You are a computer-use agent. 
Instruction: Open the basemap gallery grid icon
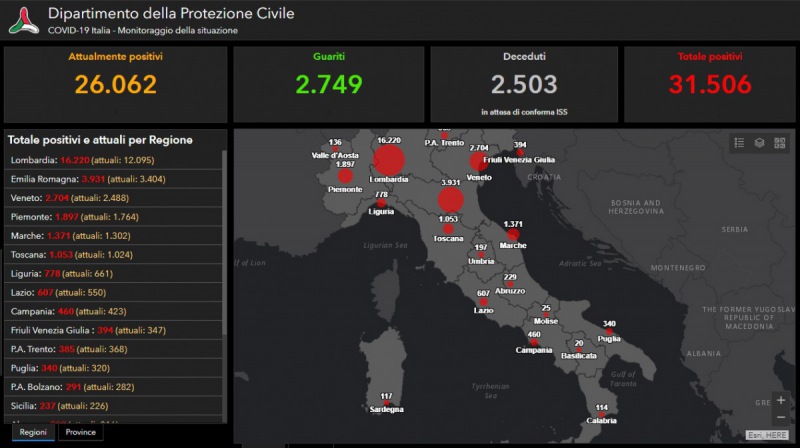coord(779,143)
